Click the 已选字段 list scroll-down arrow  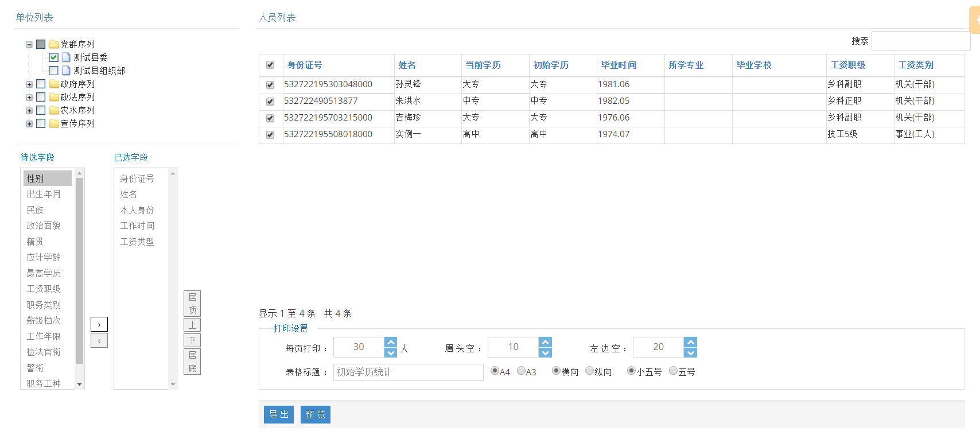click(x=173, y=384)
